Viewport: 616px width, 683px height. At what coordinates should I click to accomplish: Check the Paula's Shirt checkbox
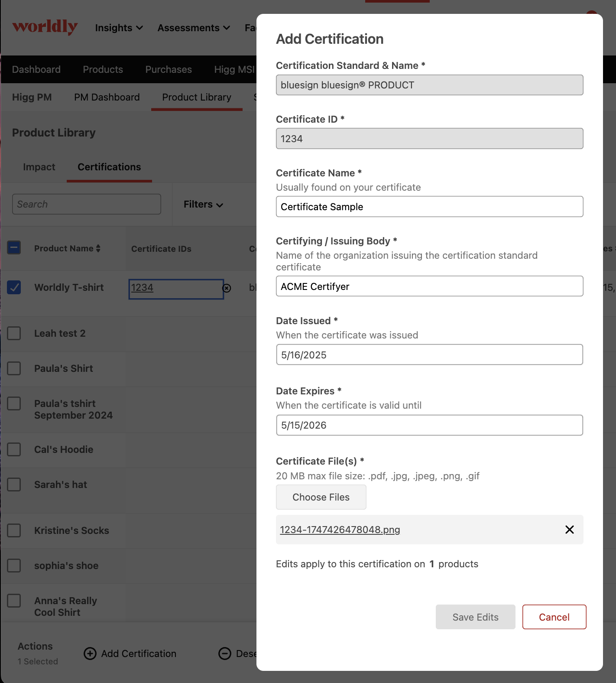point(14,368)
